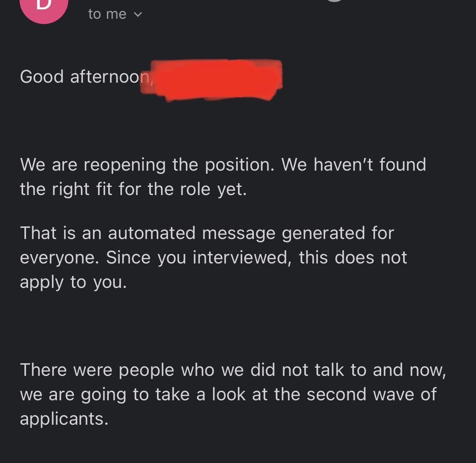Click the final word "applicants."
Image resolution: width=476 pixels, height=463 pixels.
64,419
